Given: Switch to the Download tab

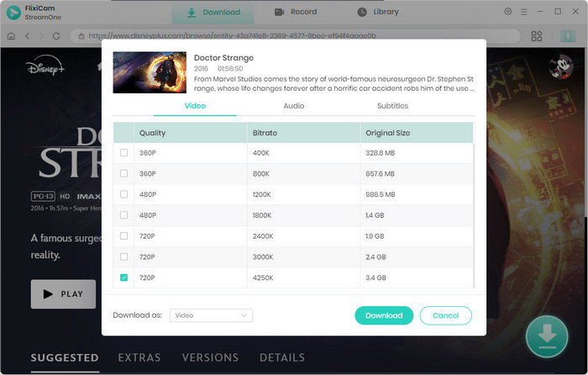Looking at the screenshot, I should pyautogui.click(x=213, y=13).
